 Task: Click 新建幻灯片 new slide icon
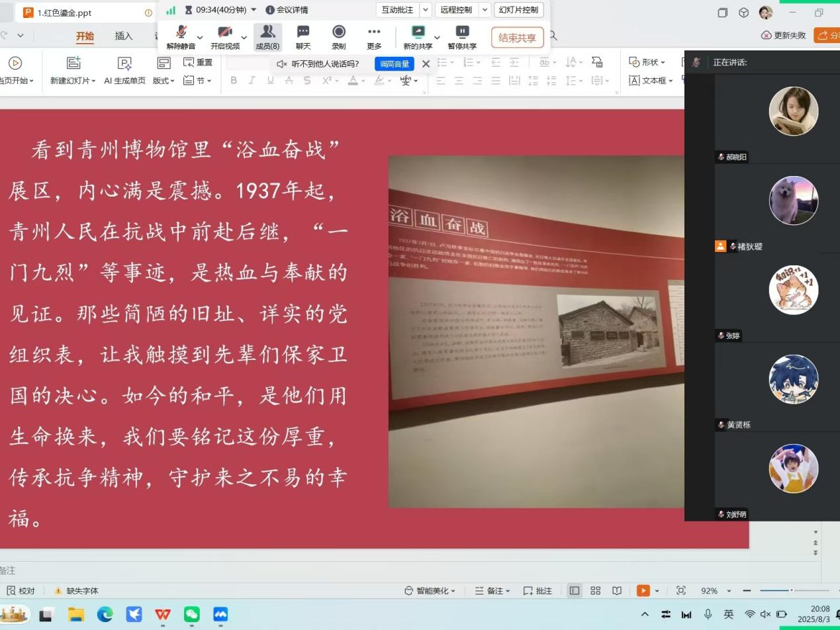click(x=73, y=63)
